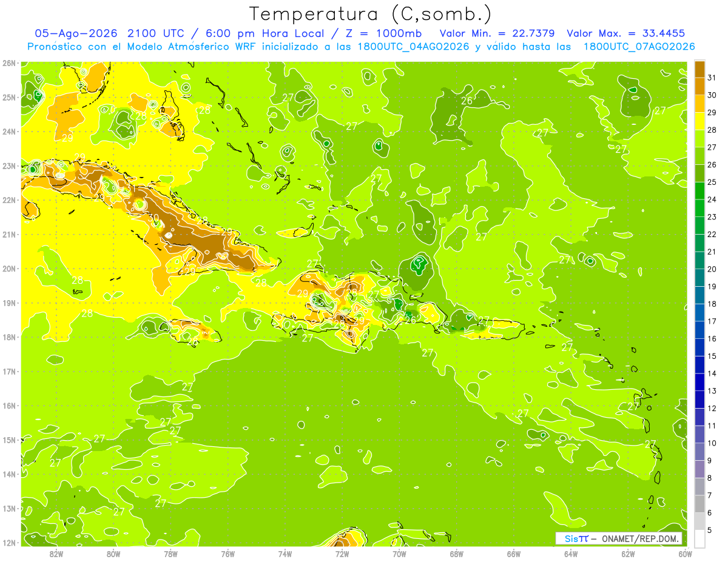Click the '12N' latitude axis label

[9, 543]
